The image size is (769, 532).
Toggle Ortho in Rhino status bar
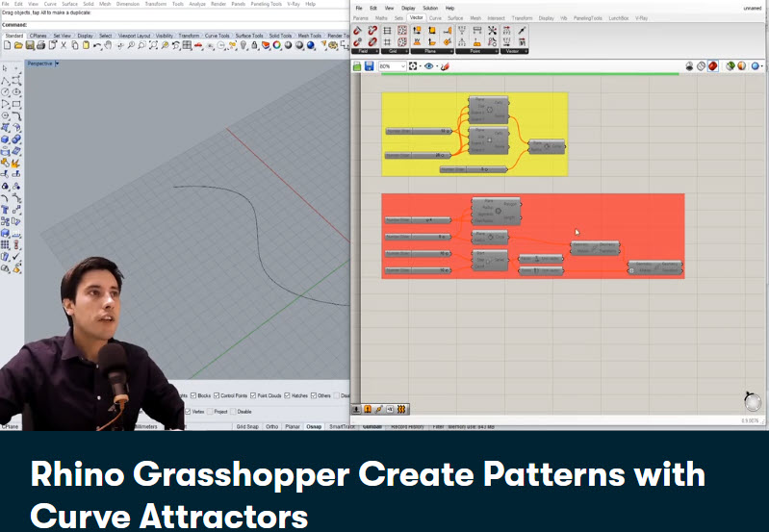pyautogui.click(x=272, y=426)
